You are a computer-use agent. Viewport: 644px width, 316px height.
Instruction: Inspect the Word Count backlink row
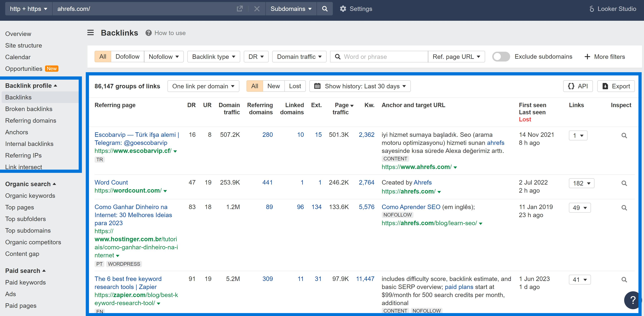(624, 183)
